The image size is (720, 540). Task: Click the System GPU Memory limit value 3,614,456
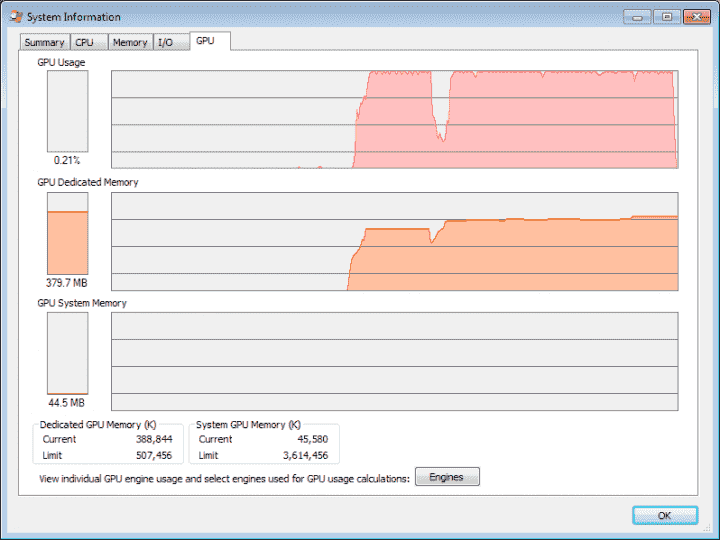click(x=305, y=456)
